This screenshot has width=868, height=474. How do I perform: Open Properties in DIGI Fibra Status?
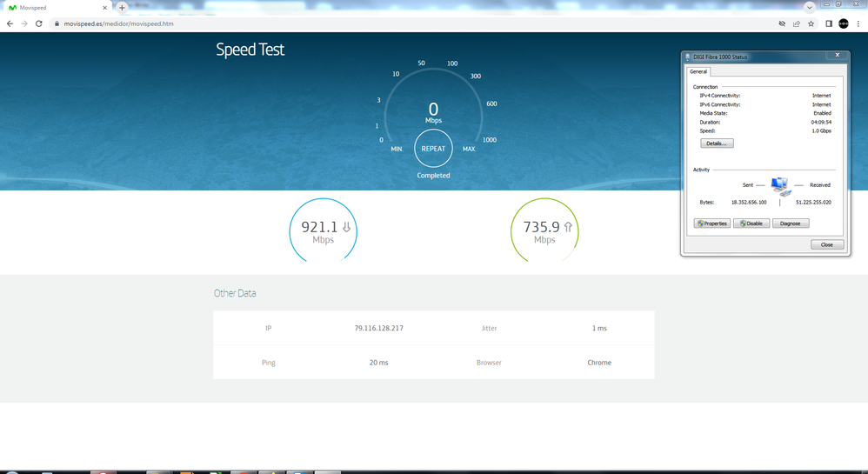point(712,224)
